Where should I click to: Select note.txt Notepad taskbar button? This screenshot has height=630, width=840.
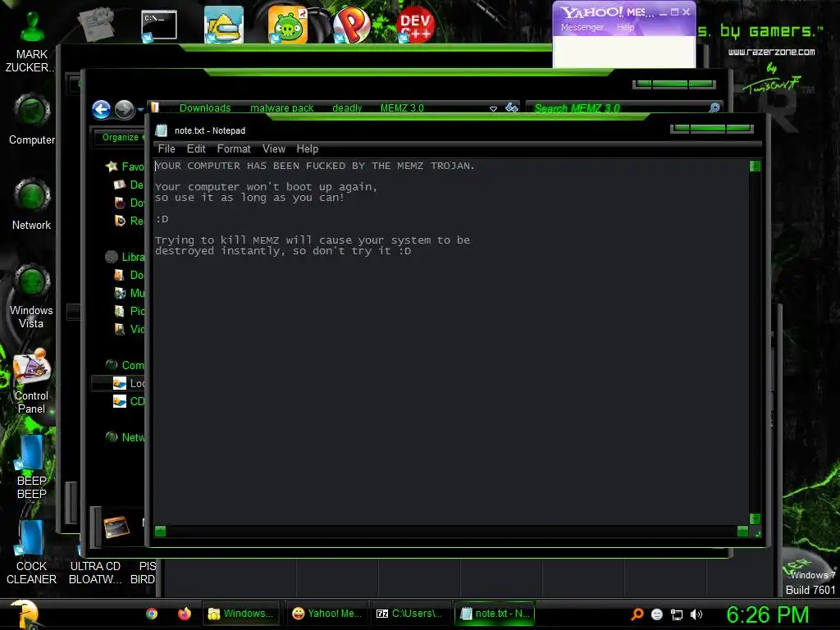click(495, 614)
